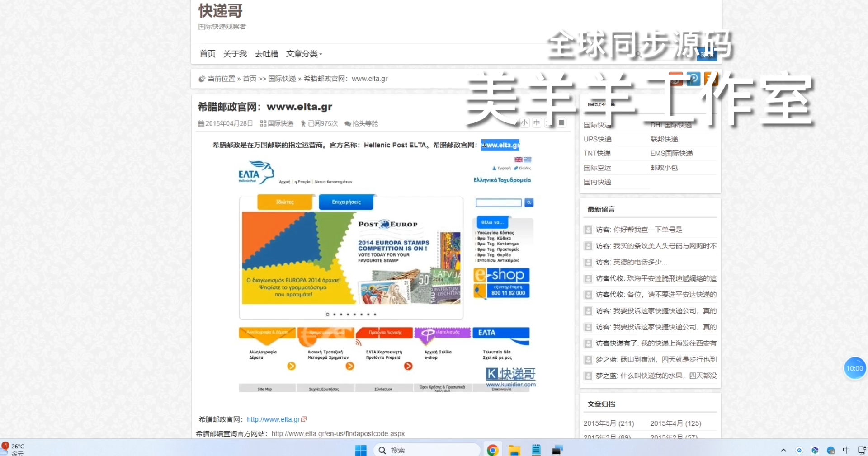Open the http://www.elta.gr link
Viewport: 868px width, 456px height.
click(x=274, y=419)
